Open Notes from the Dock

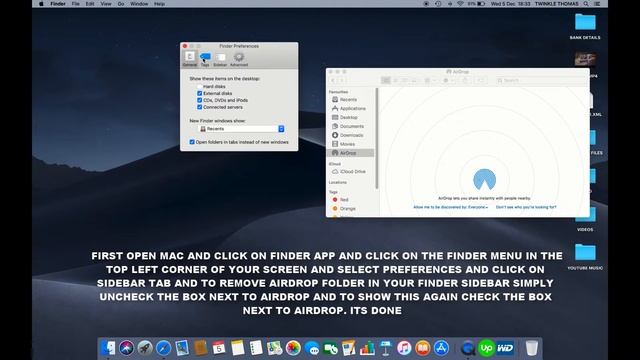(238, 348)
